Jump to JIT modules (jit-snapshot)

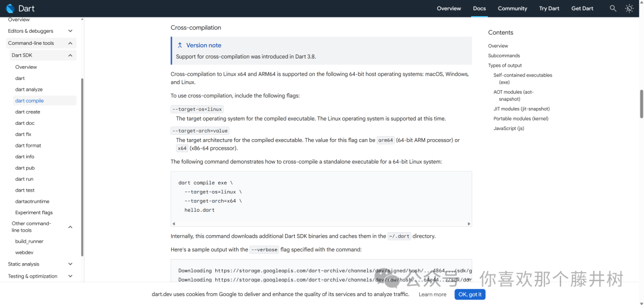tap(521, 109)
